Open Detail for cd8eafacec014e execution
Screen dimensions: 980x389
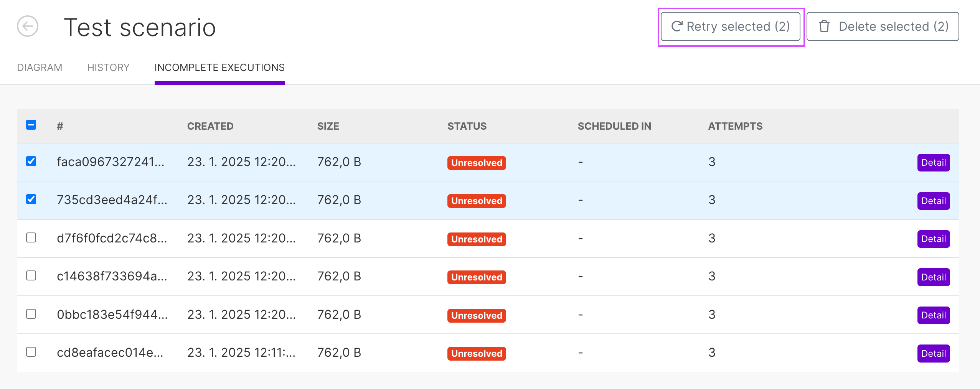[934, 353]
